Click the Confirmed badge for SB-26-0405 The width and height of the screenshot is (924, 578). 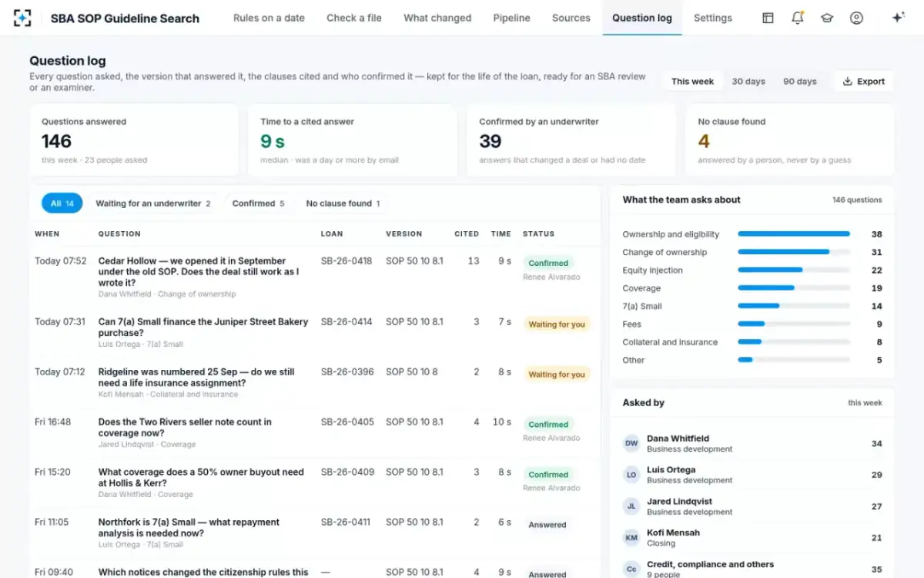[x=548, y=425]
